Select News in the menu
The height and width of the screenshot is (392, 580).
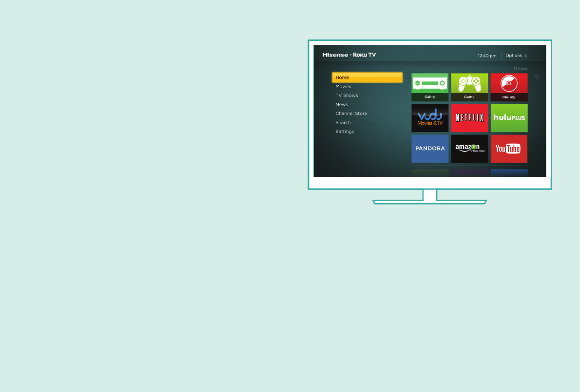[341, 105]
